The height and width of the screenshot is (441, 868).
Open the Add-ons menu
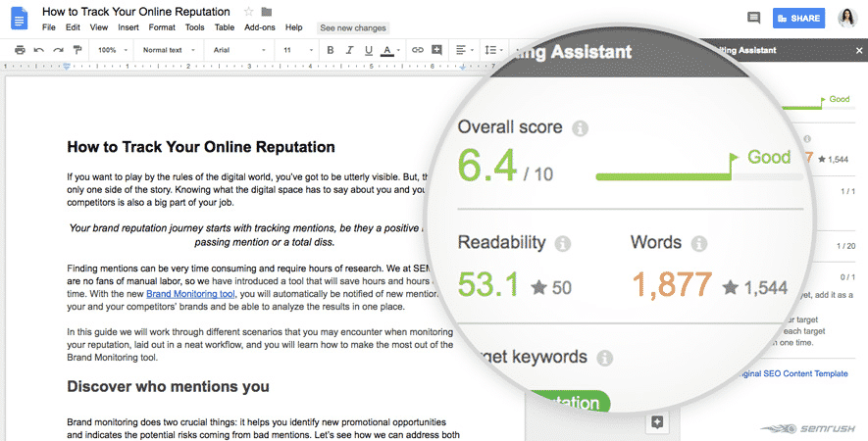pos(260,27)
